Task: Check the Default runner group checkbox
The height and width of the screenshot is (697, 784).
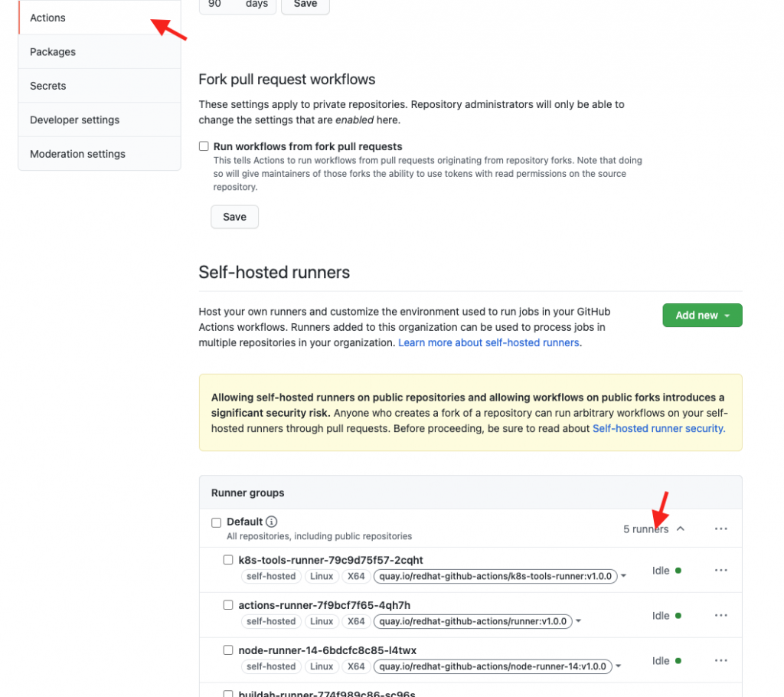Action: pos(216,522)
